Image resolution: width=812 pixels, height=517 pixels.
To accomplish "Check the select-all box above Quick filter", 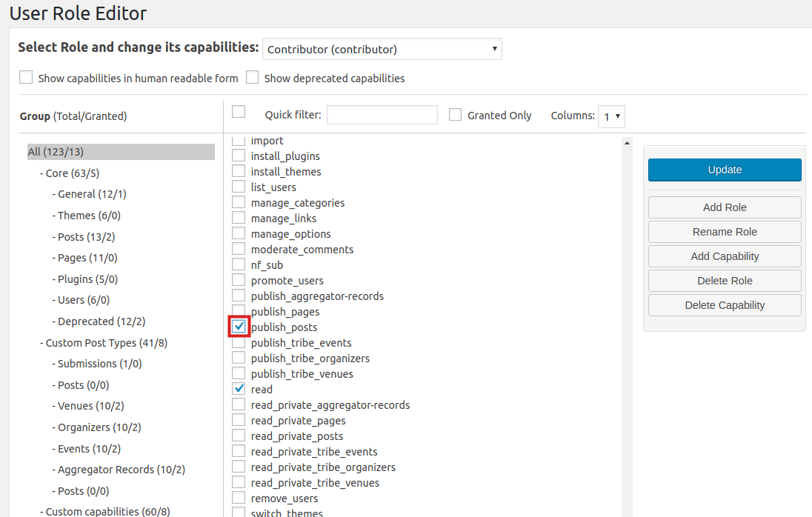I will (x=239, y=110).
